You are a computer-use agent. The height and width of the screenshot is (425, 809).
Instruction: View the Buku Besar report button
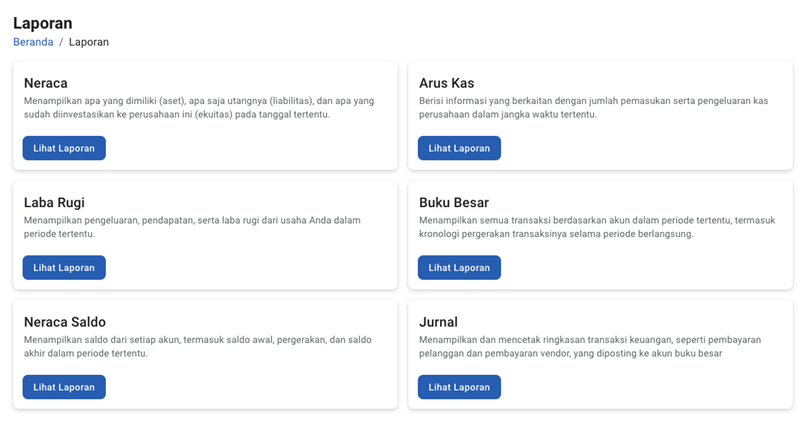point(459,268)
